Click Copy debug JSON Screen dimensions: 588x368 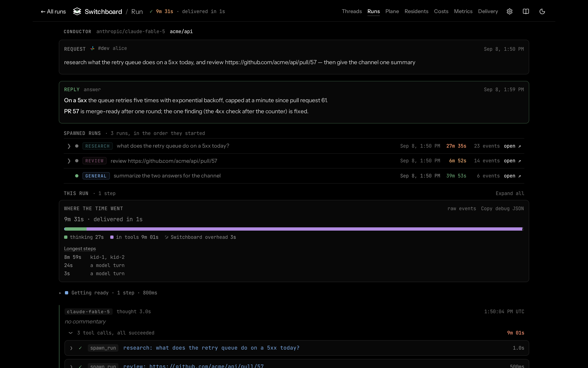[x=502, y=209]
